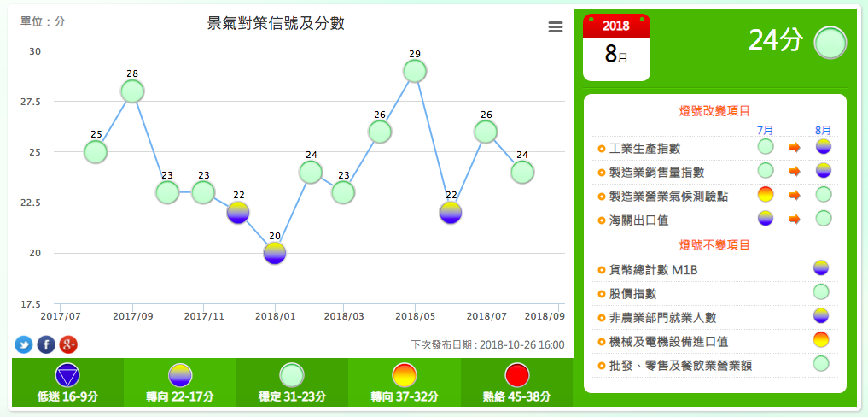This screenshot has height=417, width=868.
Task: Share the chart on Twitter
Action: click(24, 344)
